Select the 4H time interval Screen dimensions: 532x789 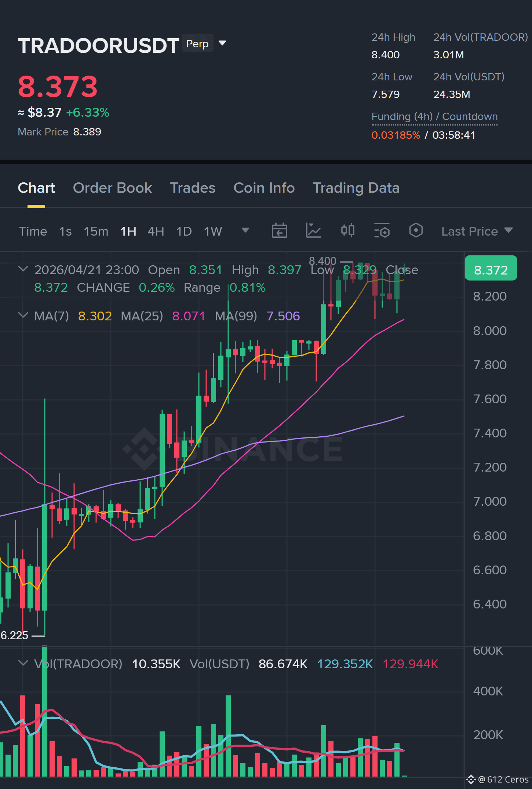pos(156,231)
